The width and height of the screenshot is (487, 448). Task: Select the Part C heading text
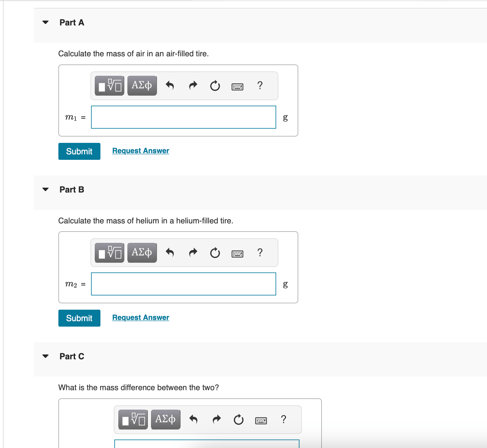pos(72,357)
